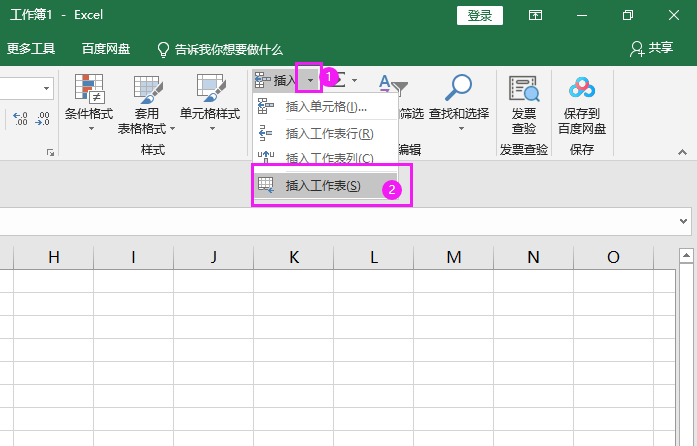Image resolution: width=697 pixels, height=446 pixels.
Task: Click the Insert (插入) button icon
Action: [x=262, y=80]
